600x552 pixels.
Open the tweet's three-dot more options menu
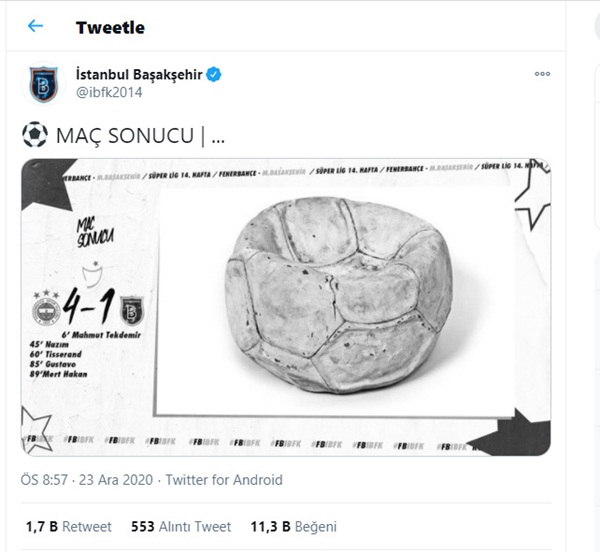542,74
